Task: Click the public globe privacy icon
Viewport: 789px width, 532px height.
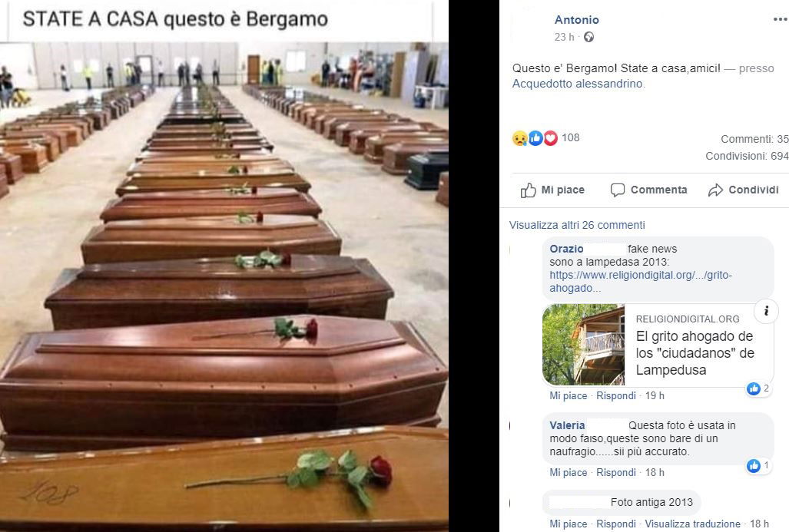Action: click(588, 37)
